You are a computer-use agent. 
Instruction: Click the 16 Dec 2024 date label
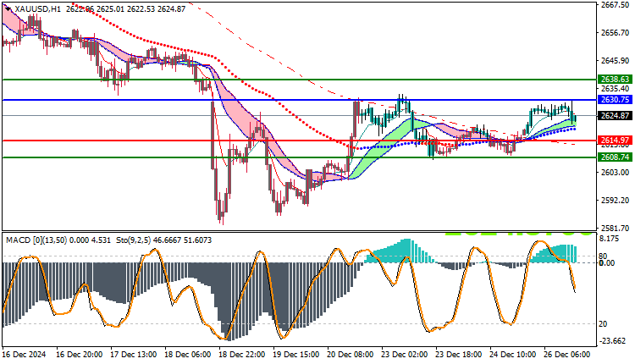pos(25,355)
